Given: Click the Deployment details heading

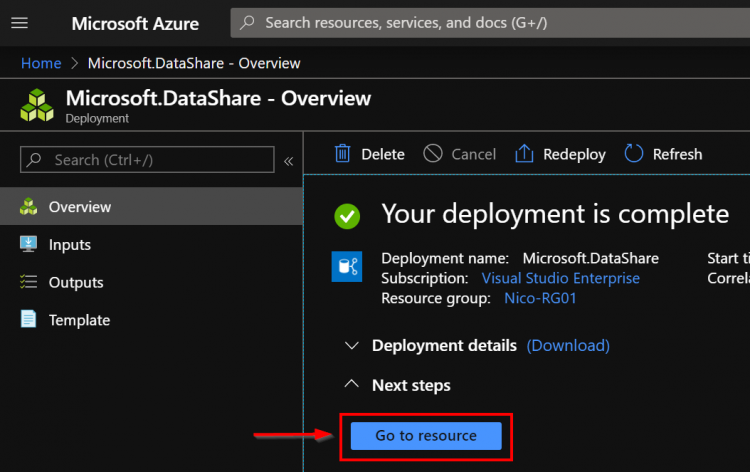Looking at the screenshot, I should [x=444, y=345].
